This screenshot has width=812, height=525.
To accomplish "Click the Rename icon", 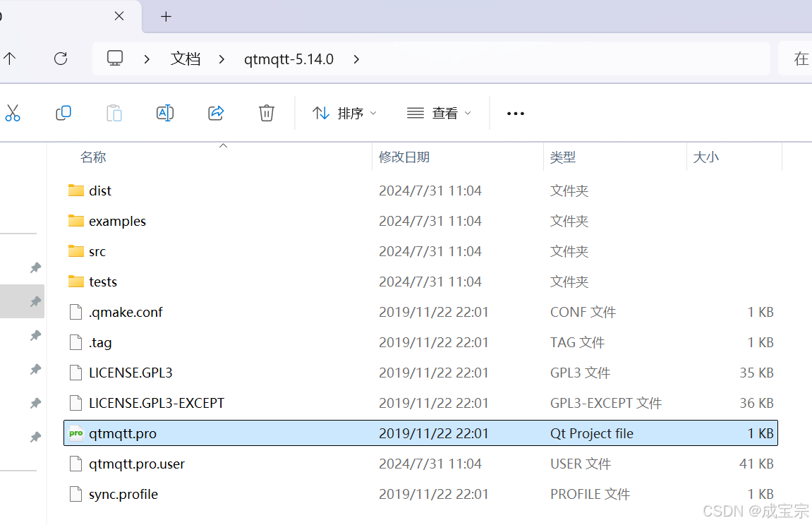I will (x=164, y=113).
